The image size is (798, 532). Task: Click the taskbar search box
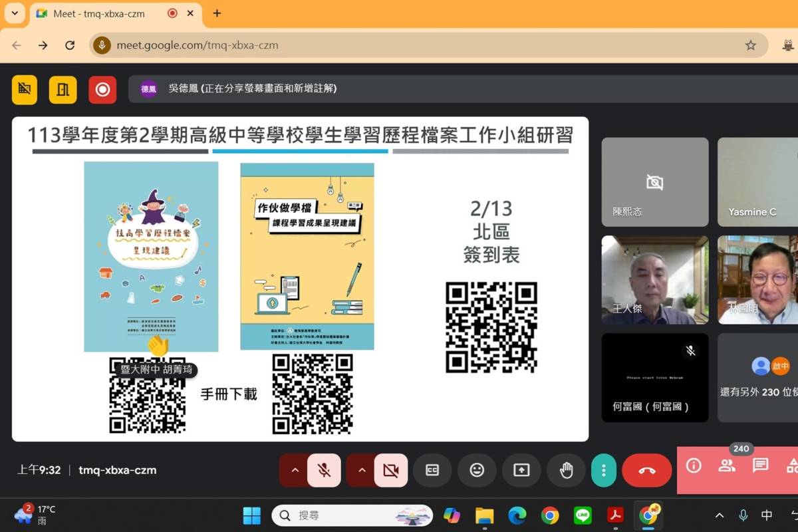pos(352,515)
